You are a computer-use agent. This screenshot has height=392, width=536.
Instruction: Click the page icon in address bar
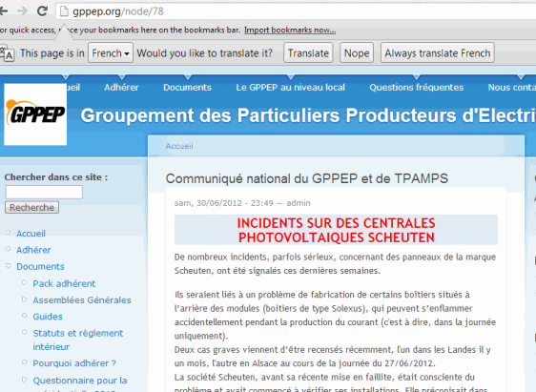(x=64, y=11)
